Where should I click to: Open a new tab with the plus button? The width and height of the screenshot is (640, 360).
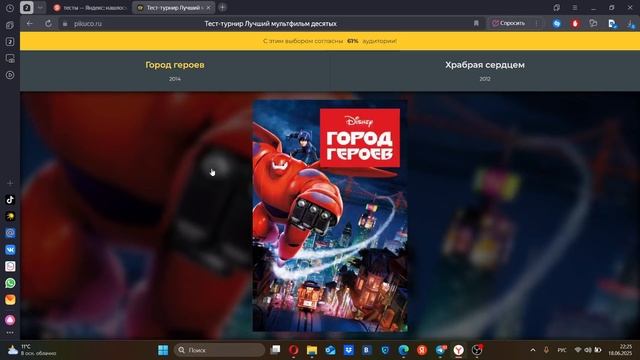click(222, 7)
